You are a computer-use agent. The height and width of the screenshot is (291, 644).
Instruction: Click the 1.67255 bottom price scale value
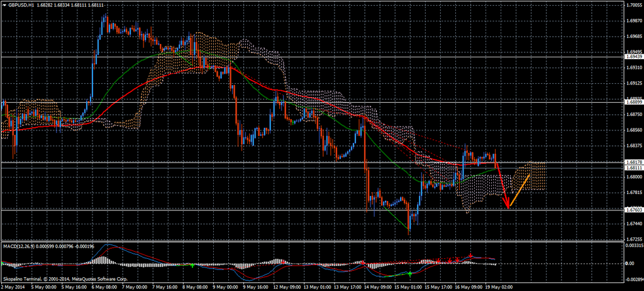[633, 239]
